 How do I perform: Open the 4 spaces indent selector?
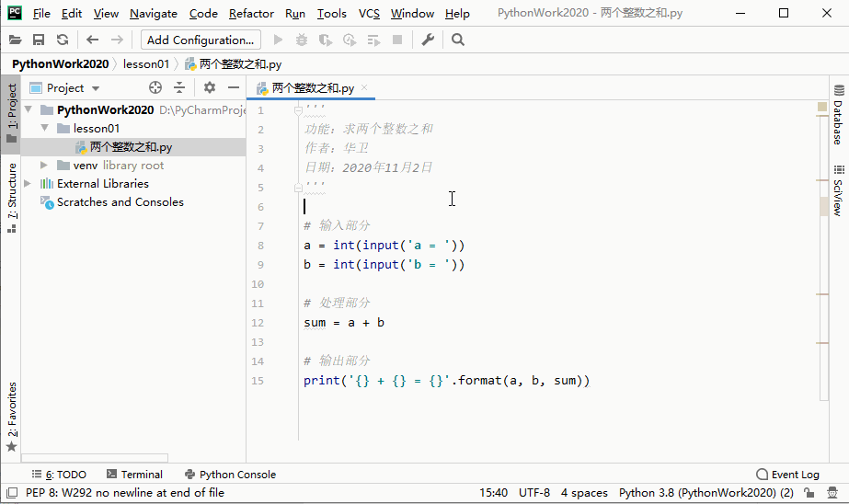584,493
